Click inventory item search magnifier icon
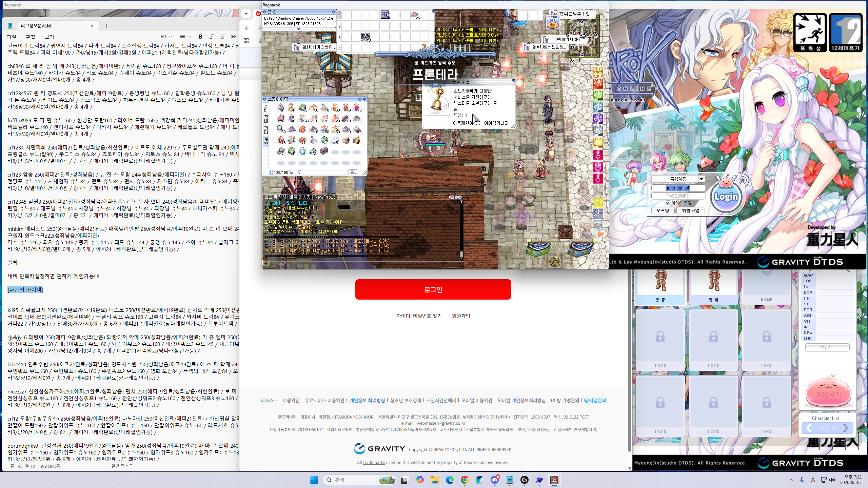Viewport: 868px width, 488px height. point(299,172)
